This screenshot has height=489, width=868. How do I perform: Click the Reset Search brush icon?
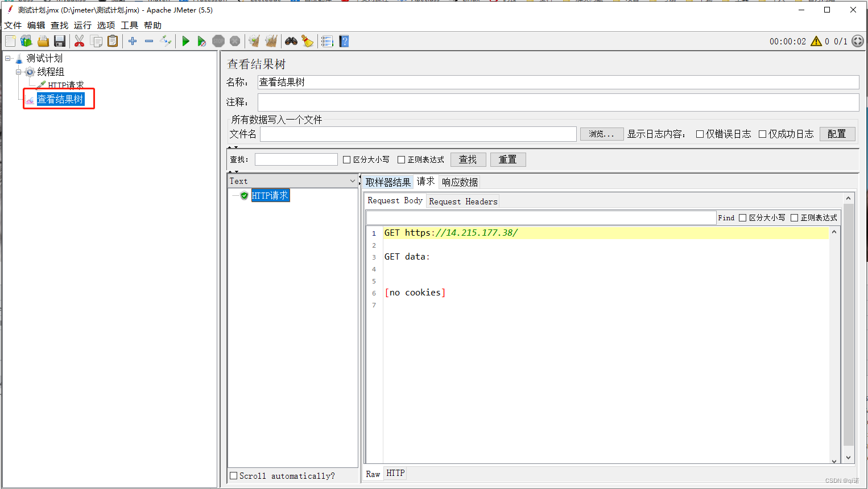[x=308, y=41]
